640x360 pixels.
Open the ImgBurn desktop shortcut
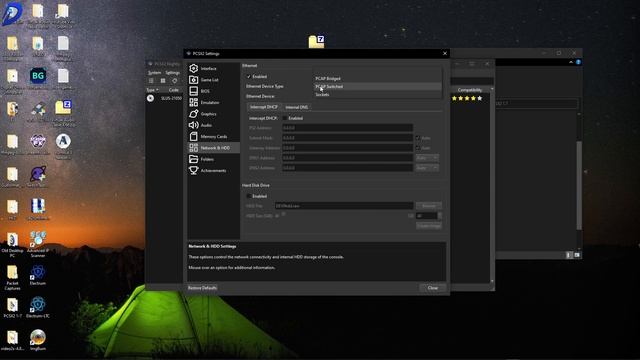pos(38,340)
